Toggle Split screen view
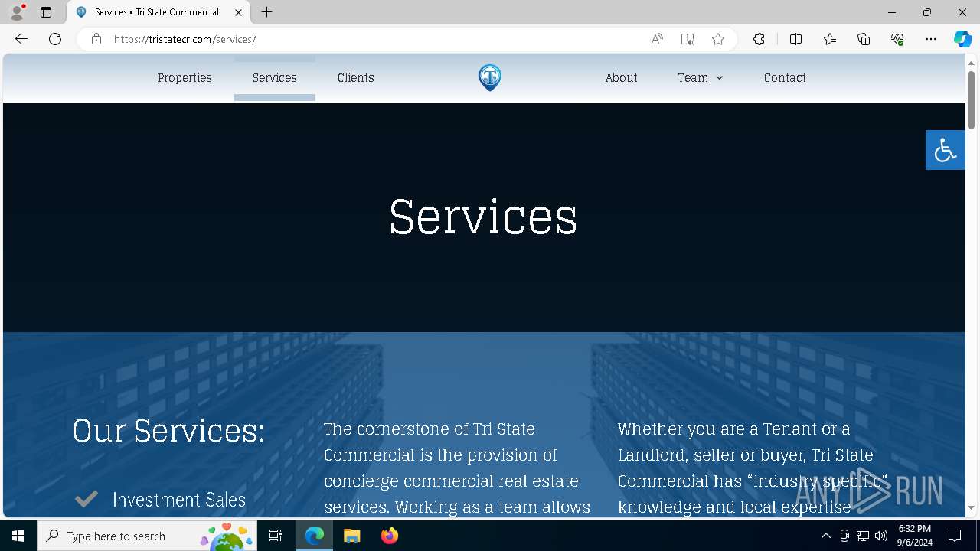The height and width of the screenshot is (551, 980). 795,39
